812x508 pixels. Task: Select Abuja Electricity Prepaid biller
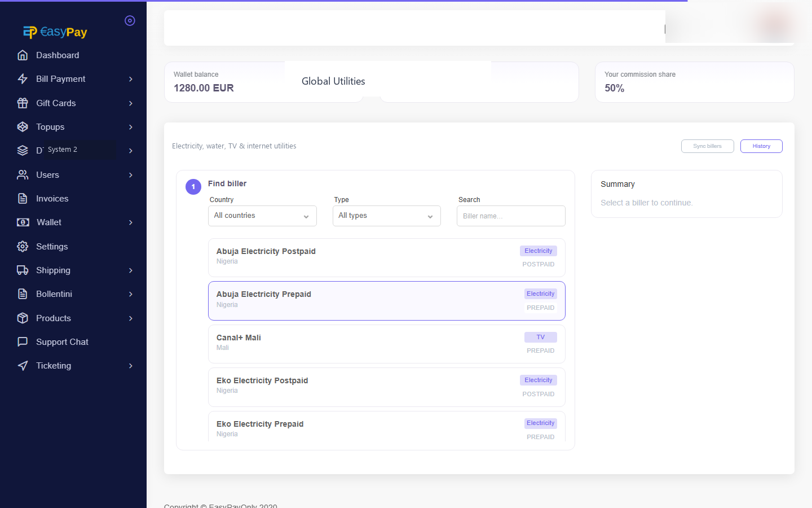click(387, 301)
